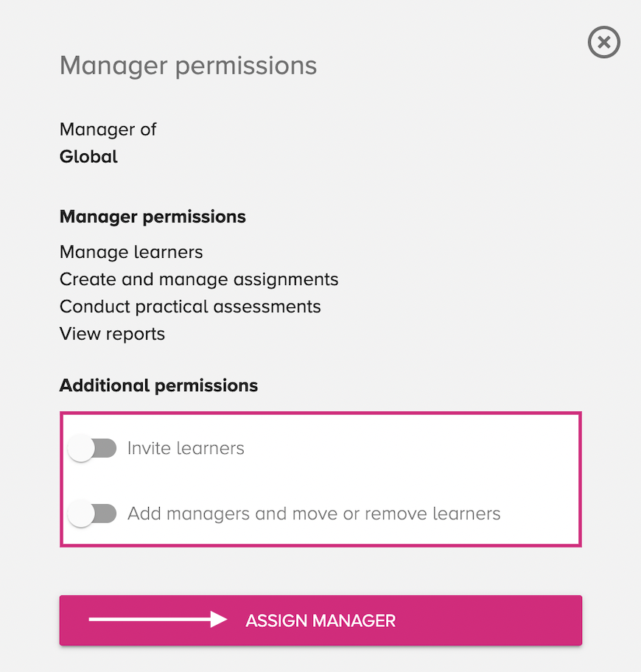
Task: Close the Manager permissions dialog
Action: tap(603, 42)
